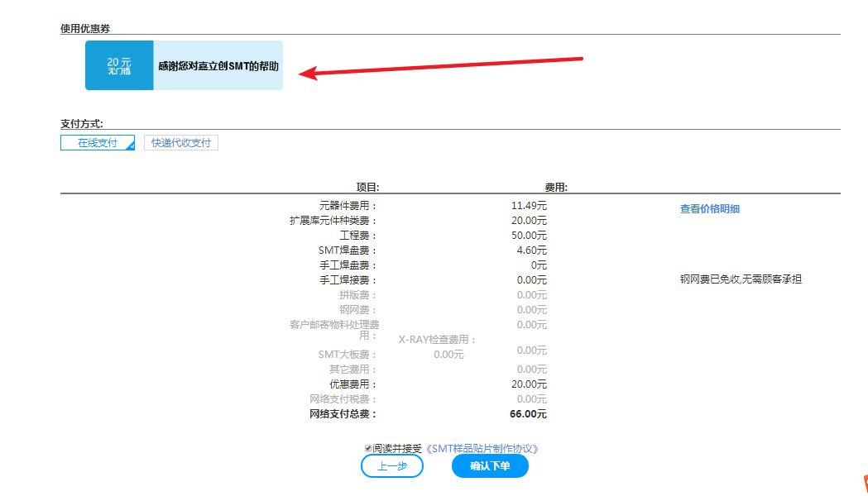Click the orange icon in bottom-right corner
The image size is (868, 496).
click(865, 485)
